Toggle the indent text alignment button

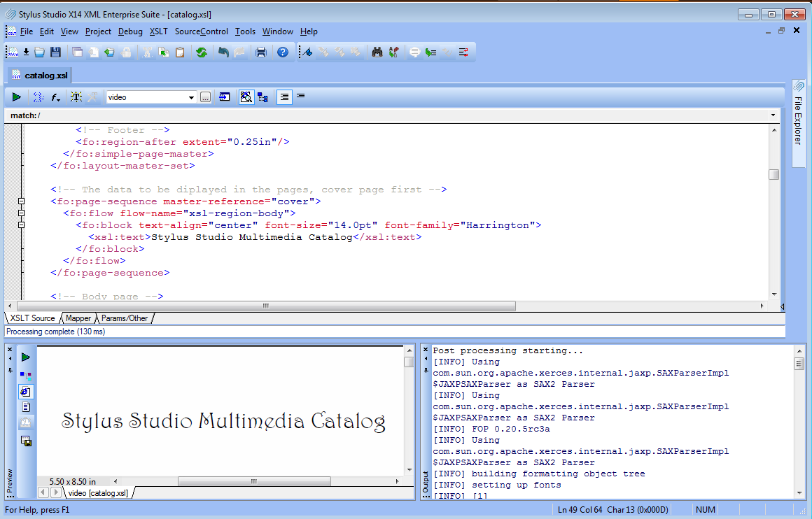284,97
